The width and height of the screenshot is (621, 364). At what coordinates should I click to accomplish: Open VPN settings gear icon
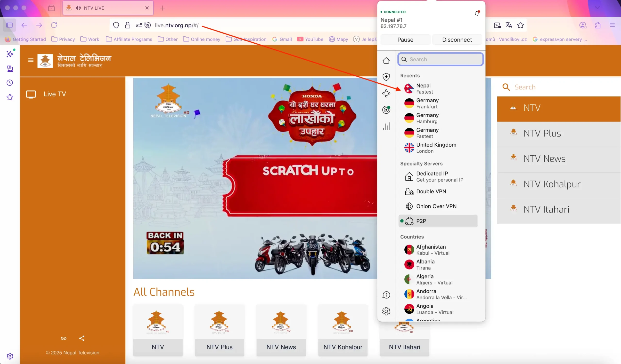point(386,311)
